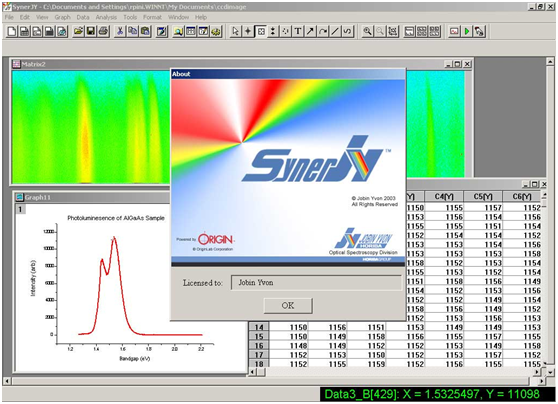Select the Data Selector up-down arrows tool
This screenshot has height=404, width=558.
273,32
